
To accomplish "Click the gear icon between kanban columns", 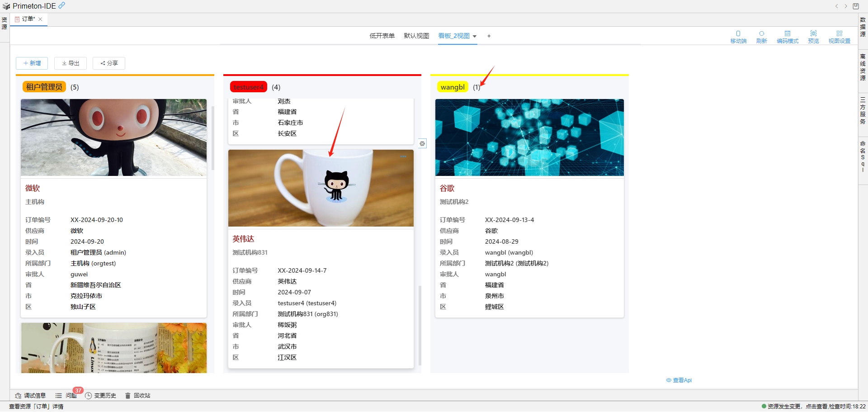I will (422, 144).
